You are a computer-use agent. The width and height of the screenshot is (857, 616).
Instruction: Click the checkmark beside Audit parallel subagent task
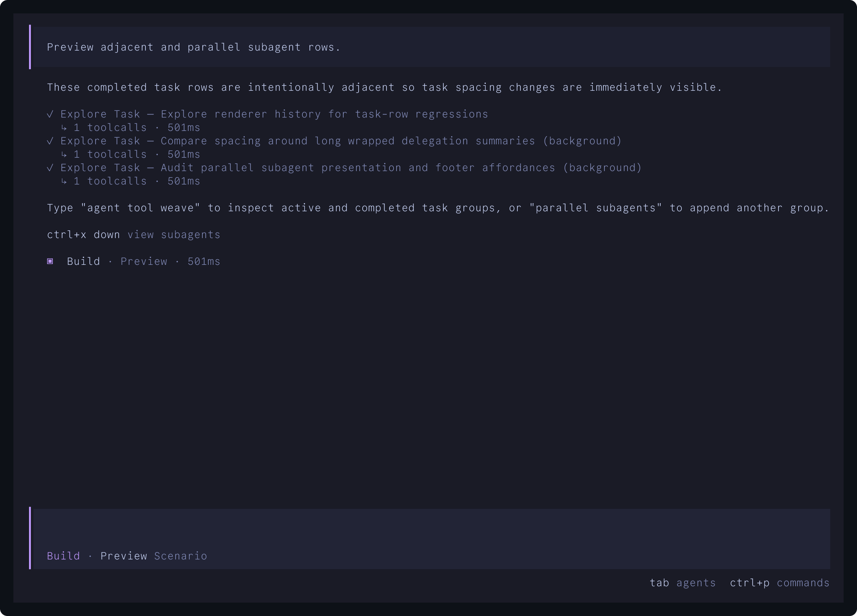50,168
